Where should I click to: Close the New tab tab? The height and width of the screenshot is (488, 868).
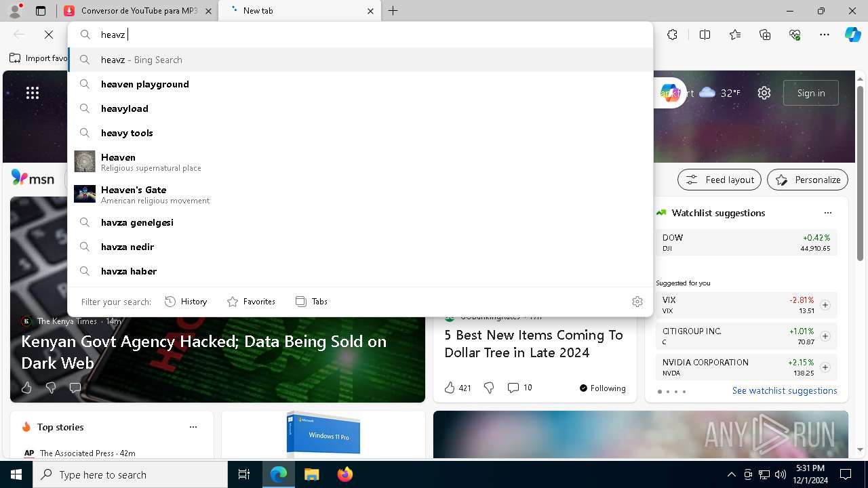(x=370, y=11)
